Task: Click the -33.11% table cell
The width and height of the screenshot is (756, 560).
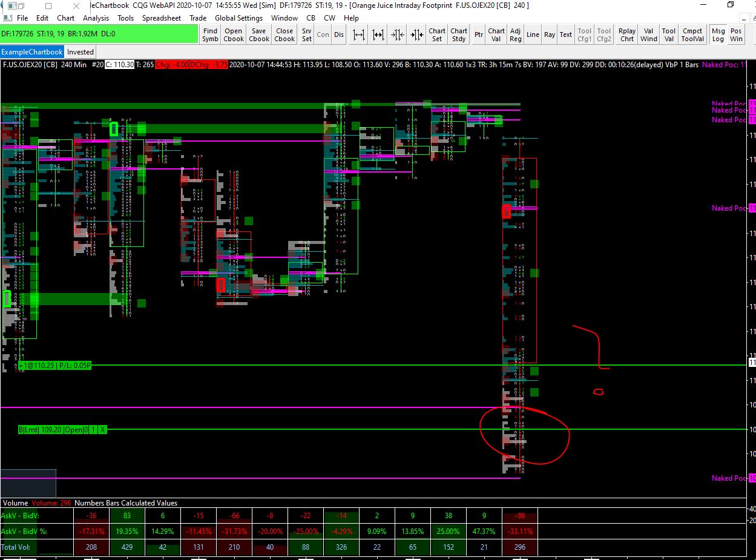Action: (x=520, y=532)
